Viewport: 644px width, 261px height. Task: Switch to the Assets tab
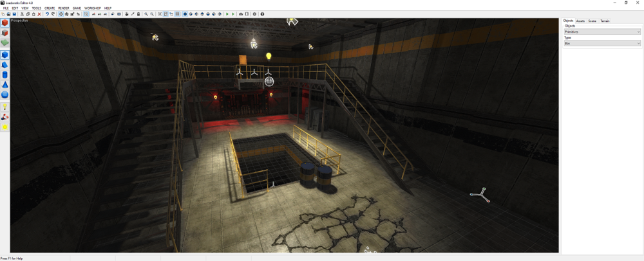580,21
